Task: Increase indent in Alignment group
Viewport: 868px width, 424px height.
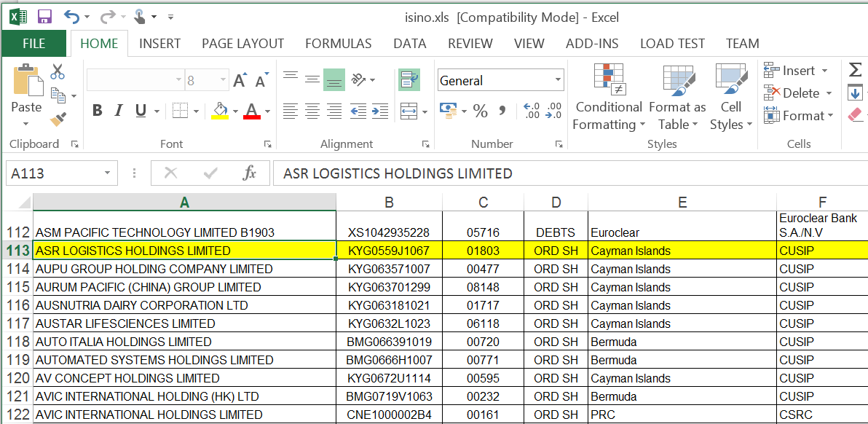Action: click(x=380, y=111)
